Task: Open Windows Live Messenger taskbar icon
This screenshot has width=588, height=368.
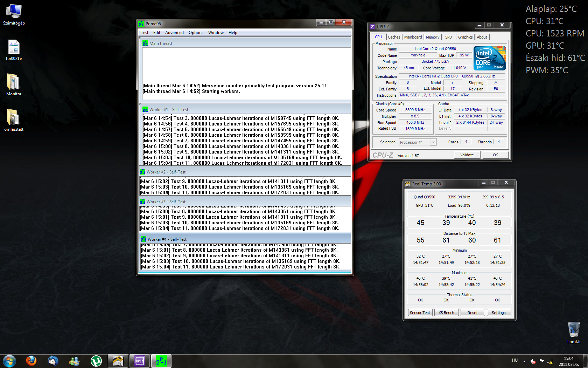Action: 75,361
